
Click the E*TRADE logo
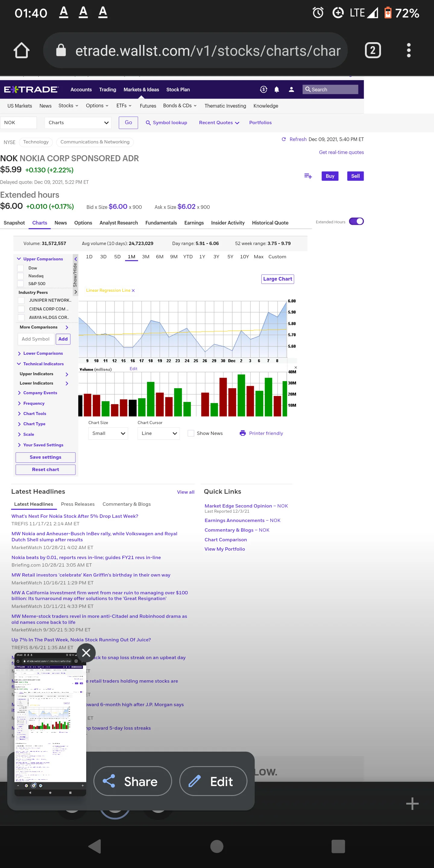pos(31,89)
